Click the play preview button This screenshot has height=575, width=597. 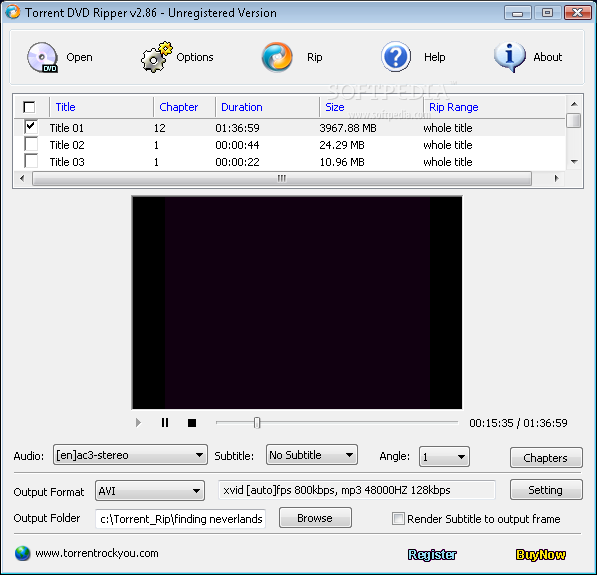tap(138, 423)
